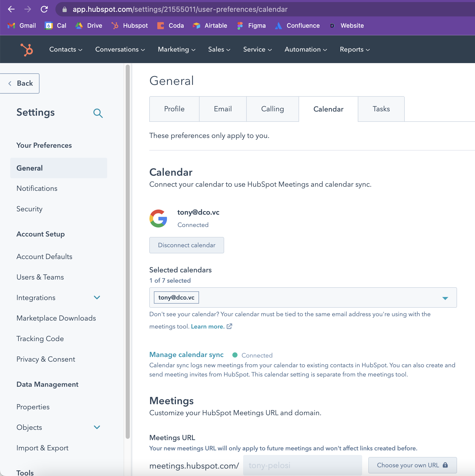Open the Selected calendars dropdown arrow
The width and height of the screenshot is (475, 476).
445,298
